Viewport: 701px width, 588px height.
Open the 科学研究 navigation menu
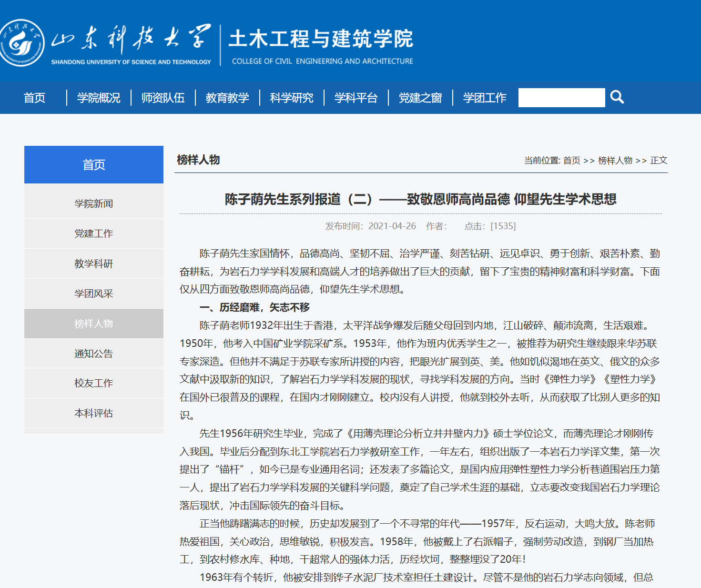tap(292, 98)
